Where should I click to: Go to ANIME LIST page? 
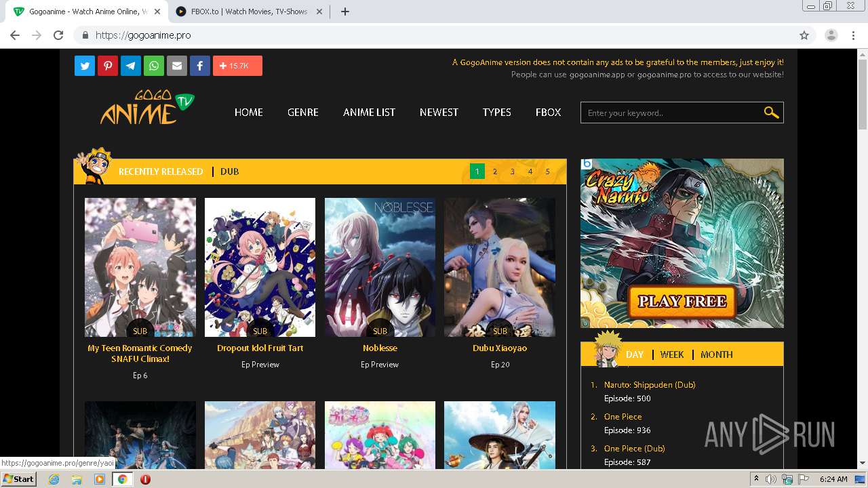point(369,113)
